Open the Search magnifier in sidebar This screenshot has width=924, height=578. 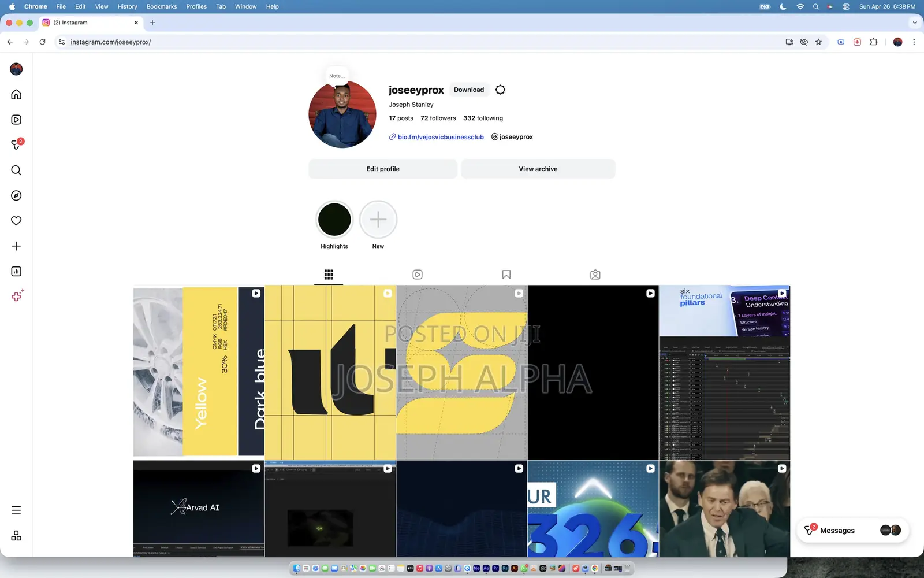point(16,170)
